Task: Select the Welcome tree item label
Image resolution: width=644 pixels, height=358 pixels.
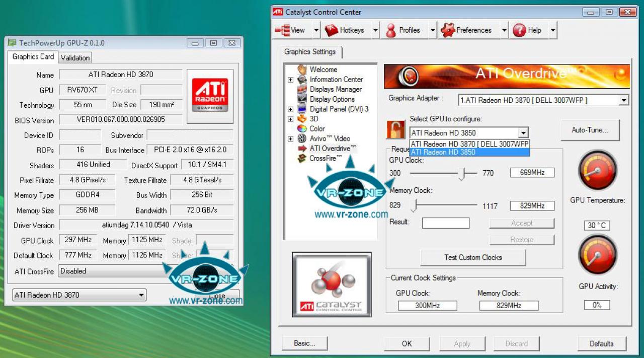Action: [324, 69]
